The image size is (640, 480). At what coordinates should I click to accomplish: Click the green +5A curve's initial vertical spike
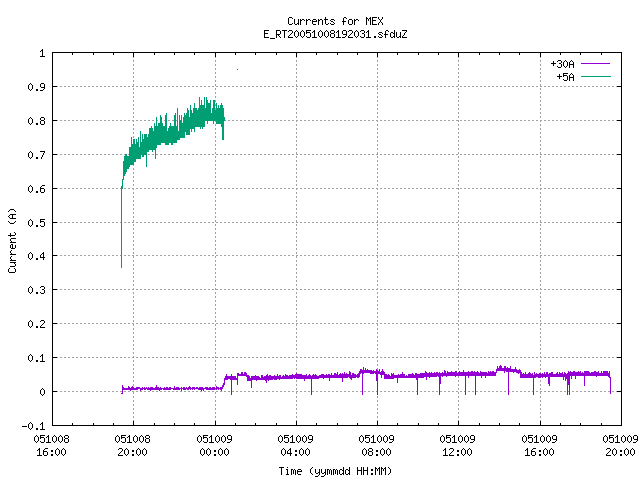(122, 227)
